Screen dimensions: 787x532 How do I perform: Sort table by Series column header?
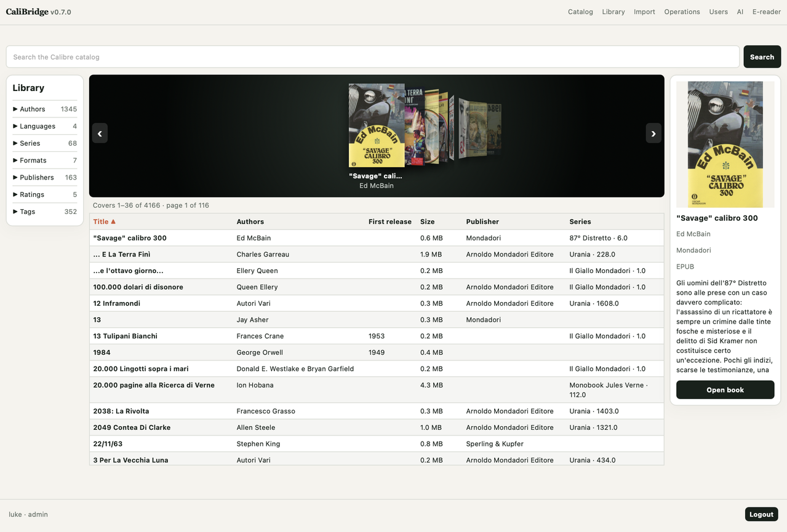tap(580, 221)
